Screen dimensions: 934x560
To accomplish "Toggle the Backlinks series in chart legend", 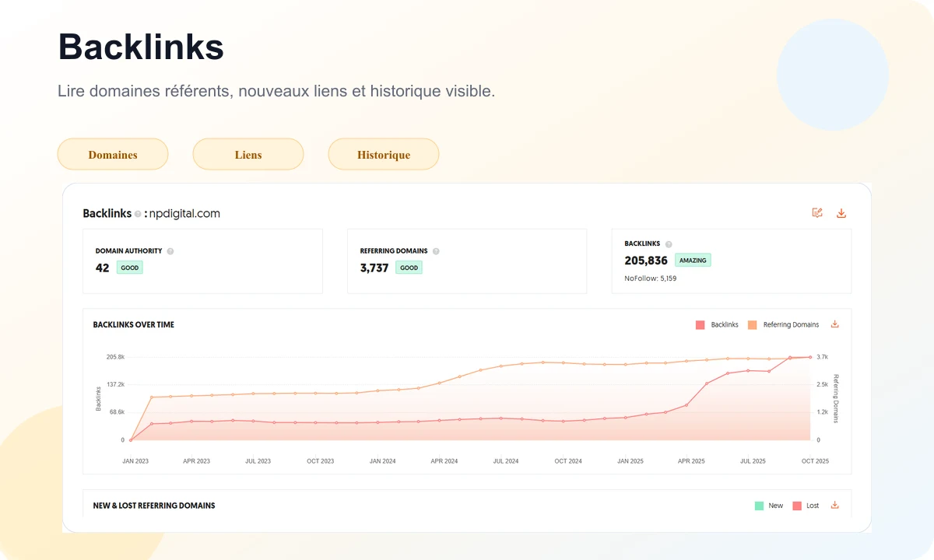I will click(717, 324).
